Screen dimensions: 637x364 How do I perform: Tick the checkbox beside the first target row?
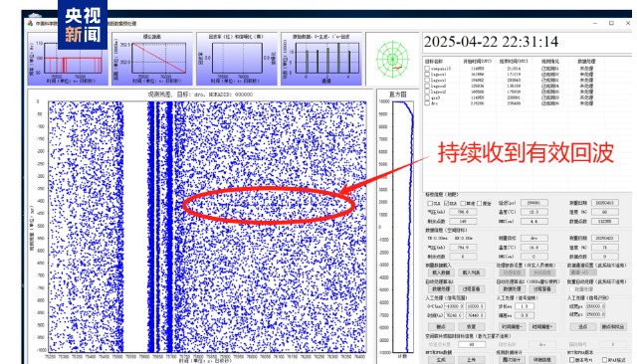tap(427, 69)
